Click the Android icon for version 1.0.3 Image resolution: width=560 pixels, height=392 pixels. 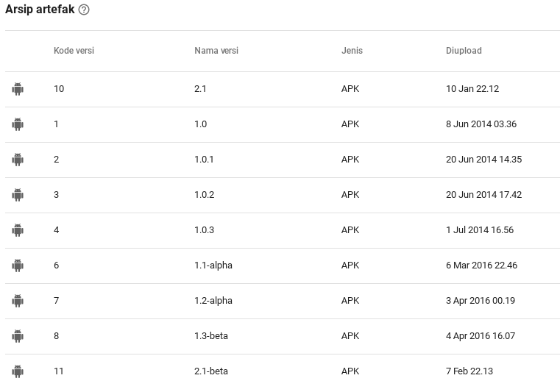18,230
